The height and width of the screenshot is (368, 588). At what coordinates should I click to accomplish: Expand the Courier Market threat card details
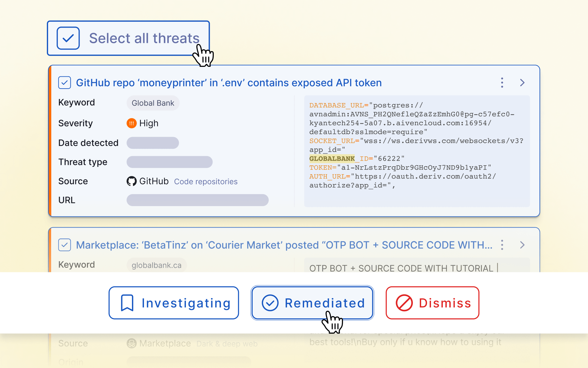tap(522, 245)
